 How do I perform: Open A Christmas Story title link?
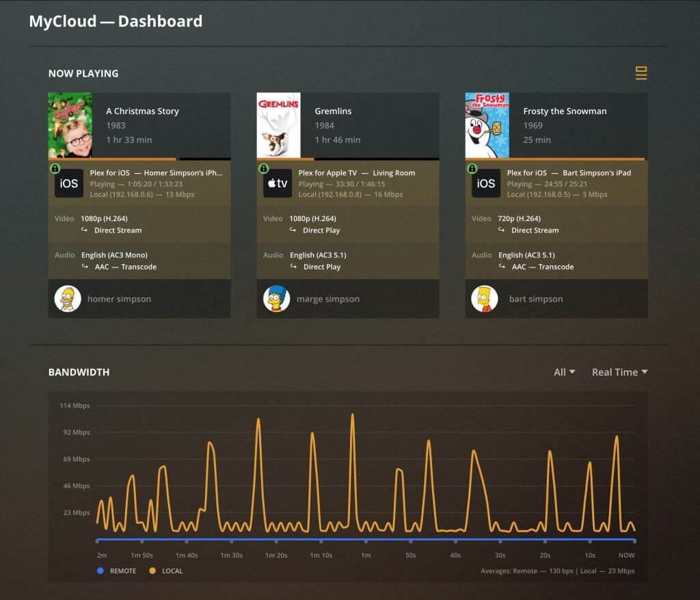[142, 111]
